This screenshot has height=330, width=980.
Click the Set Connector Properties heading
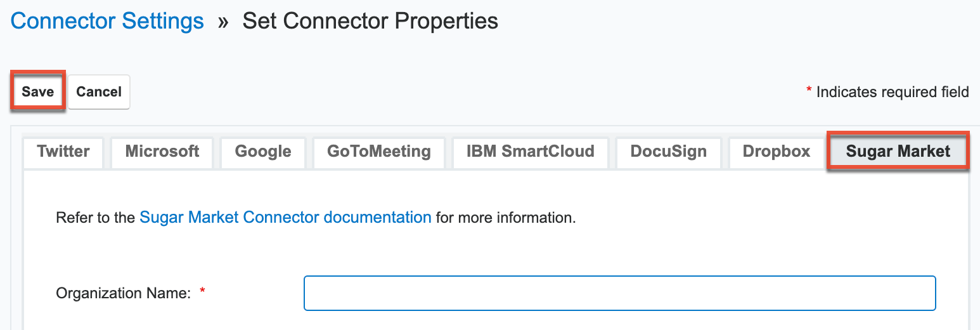[370, 21]
